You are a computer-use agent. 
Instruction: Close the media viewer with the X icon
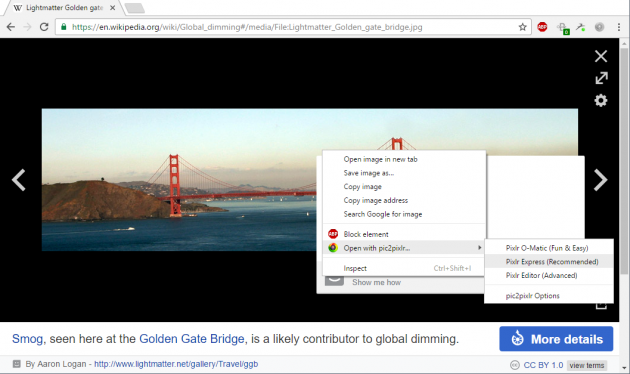pyautogui.click(x=601, y=56)
